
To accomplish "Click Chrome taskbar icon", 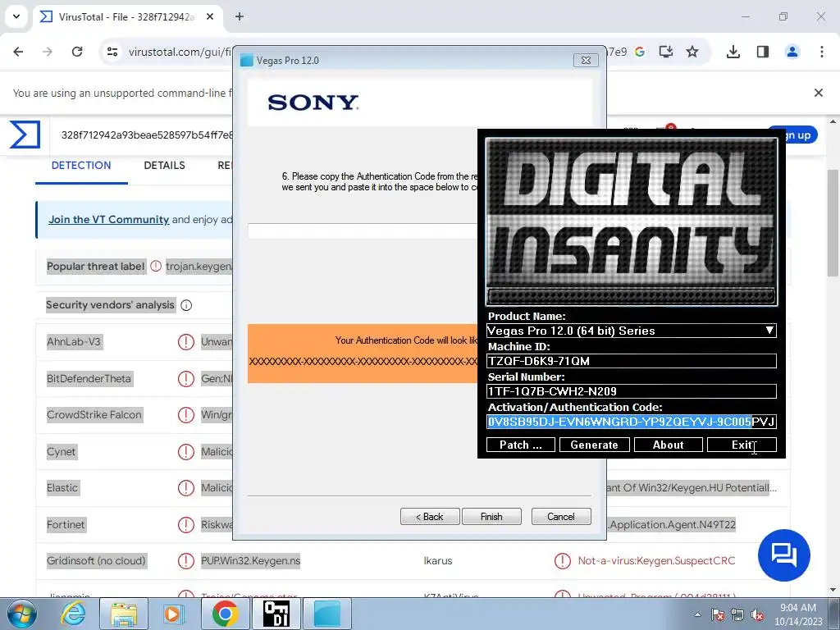I will [x=225, y=614].
